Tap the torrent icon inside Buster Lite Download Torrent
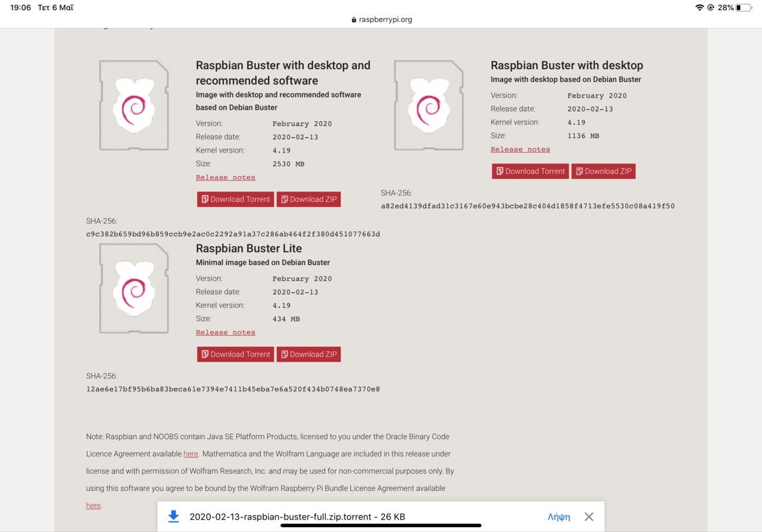 (205, 354)
